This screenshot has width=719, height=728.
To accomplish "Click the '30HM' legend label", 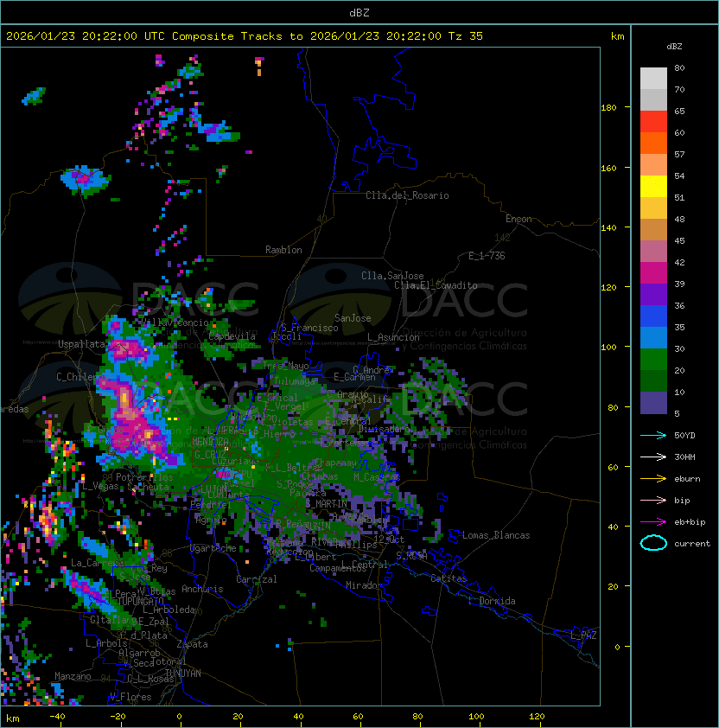I will 684,457.
